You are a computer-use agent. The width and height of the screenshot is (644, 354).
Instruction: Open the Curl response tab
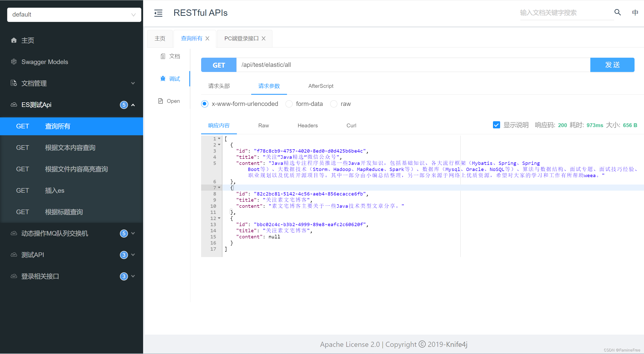(x=351, y=126)
